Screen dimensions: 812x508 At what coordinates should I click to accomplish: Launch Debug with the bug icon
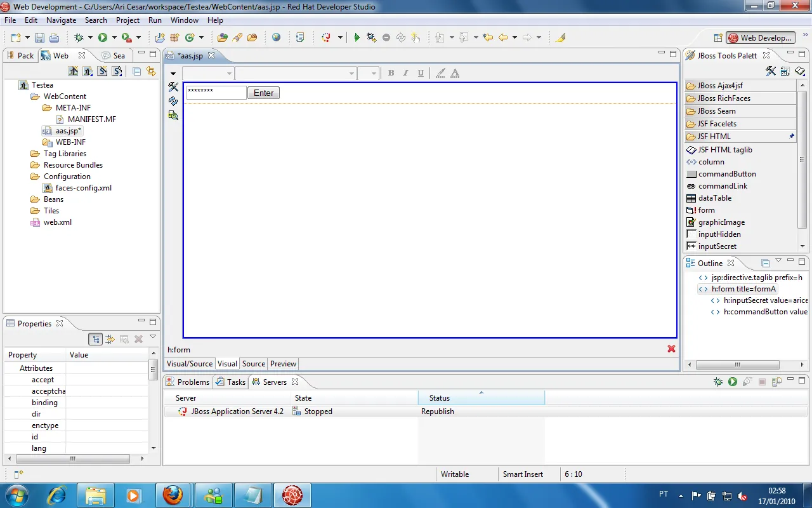pyautogui.click(x=79, y=38)
